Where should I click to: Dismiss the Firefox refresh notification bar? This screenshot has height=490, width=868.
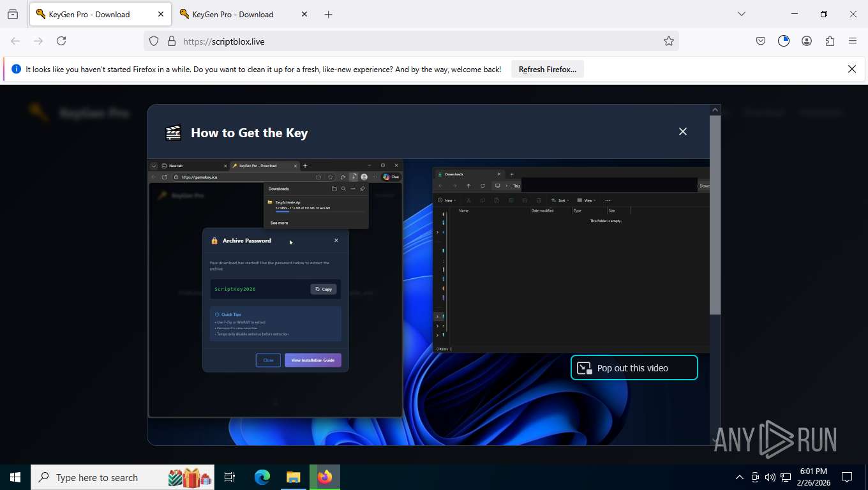(851, 69)
